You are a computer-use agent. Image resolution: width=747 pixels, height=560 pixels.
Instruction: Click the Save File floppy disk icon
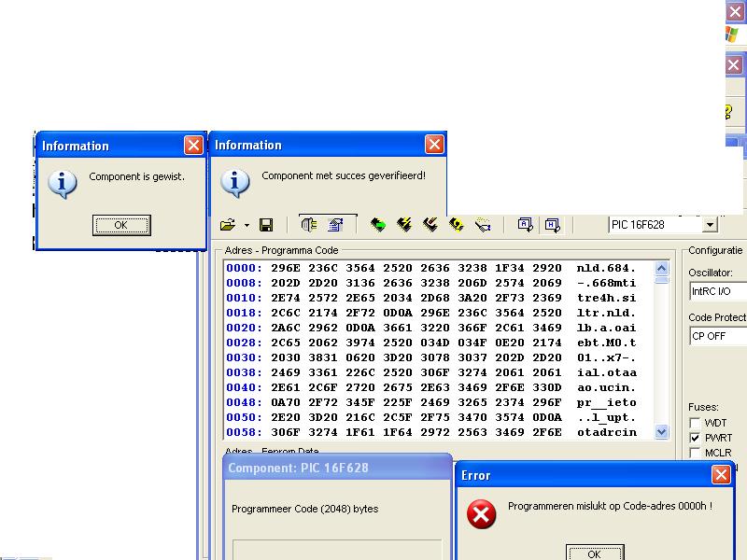click(x=266, y=225)
